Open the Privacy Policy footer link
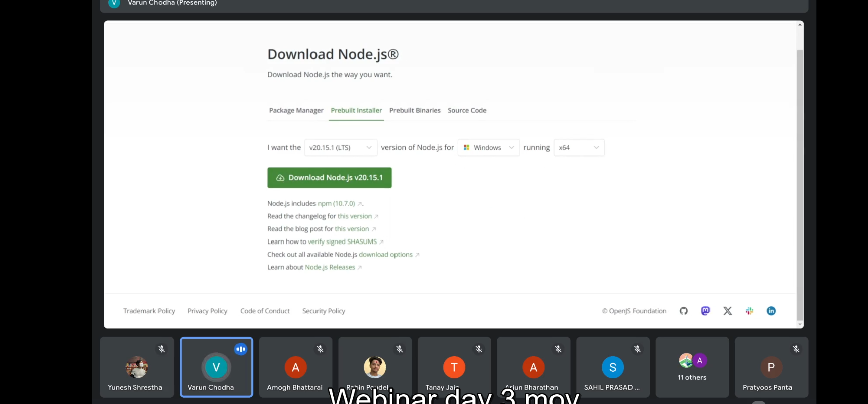Image resolution: width=868 pixels, height=404 pixels. click(x=207, y=311)
